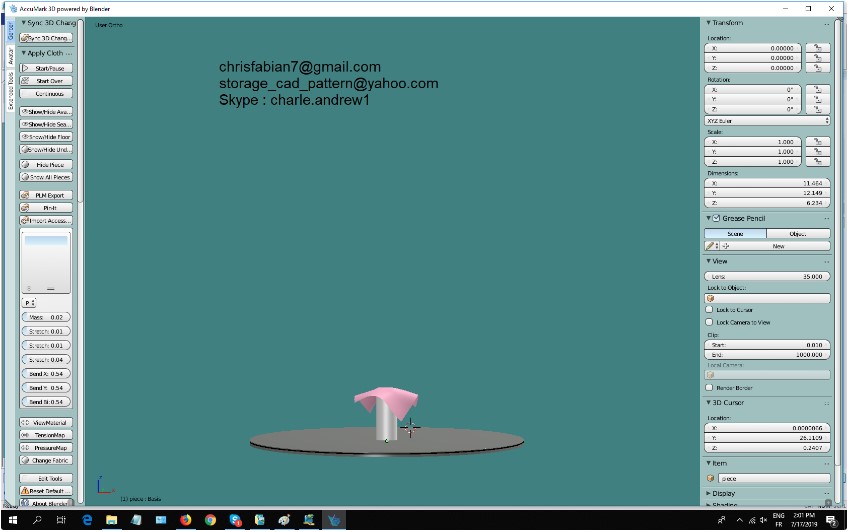Lock the Scale Z value
Image resolution: width=850 pixels, height=532 pixels.
coord(817,162)
